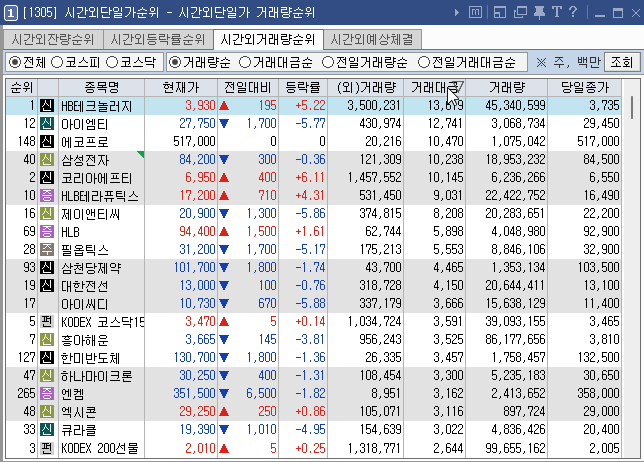Sort by the 현재가 column header
Screen dimensions: 644x462
[x=181, y=87]
